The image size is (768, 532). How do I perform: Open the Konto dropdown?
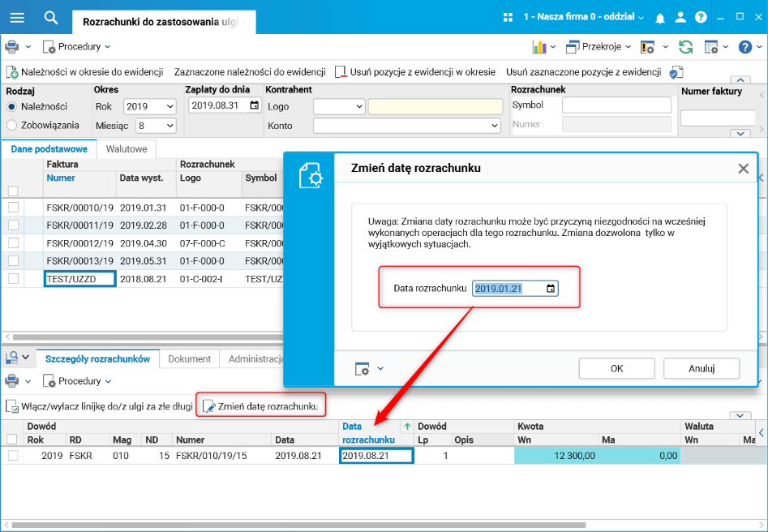click(406, 126)
